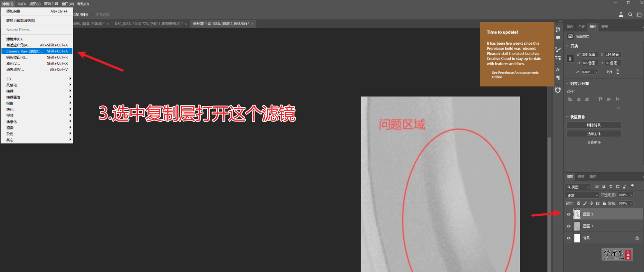
Task: Filter layers by type (T) icon
Action: (611, 186)
